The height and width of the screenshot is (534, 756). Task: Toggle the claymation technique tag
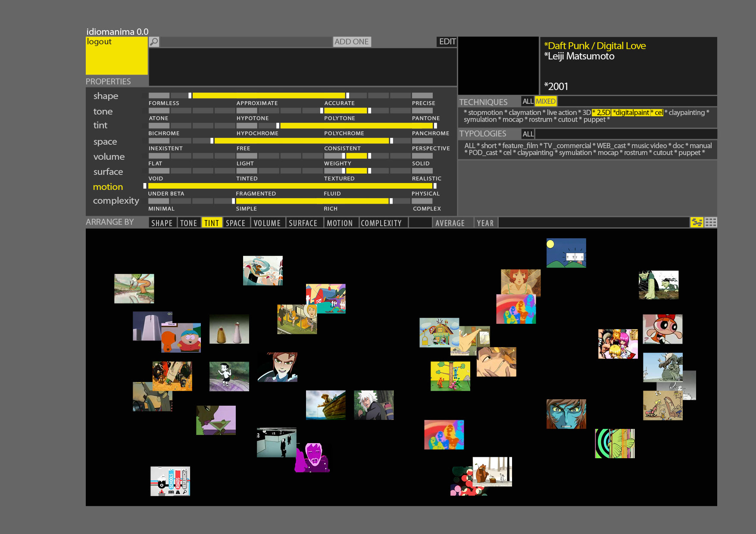coord(525,112)
